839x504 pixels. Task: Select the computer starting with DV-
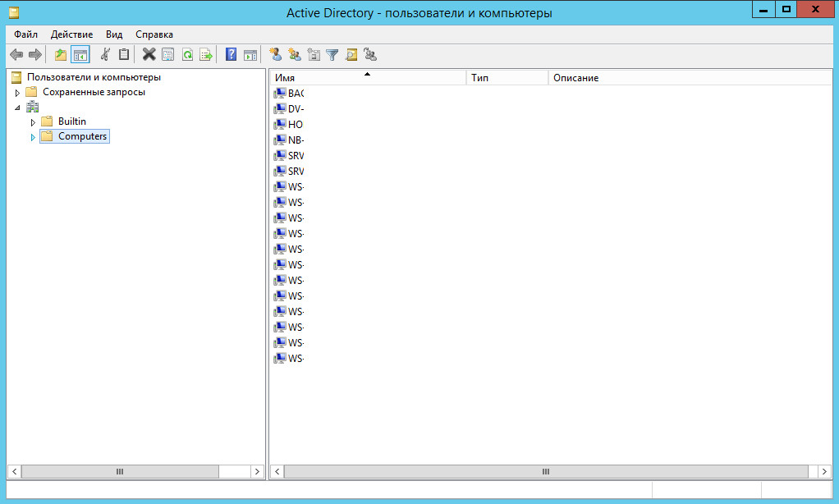pyautogui.click(x=289, y=108)
